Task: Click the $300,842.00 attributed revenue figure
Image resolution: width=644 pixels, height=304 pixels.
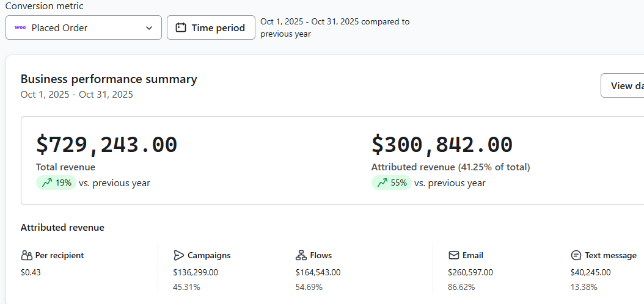Action: click(442, 145)
